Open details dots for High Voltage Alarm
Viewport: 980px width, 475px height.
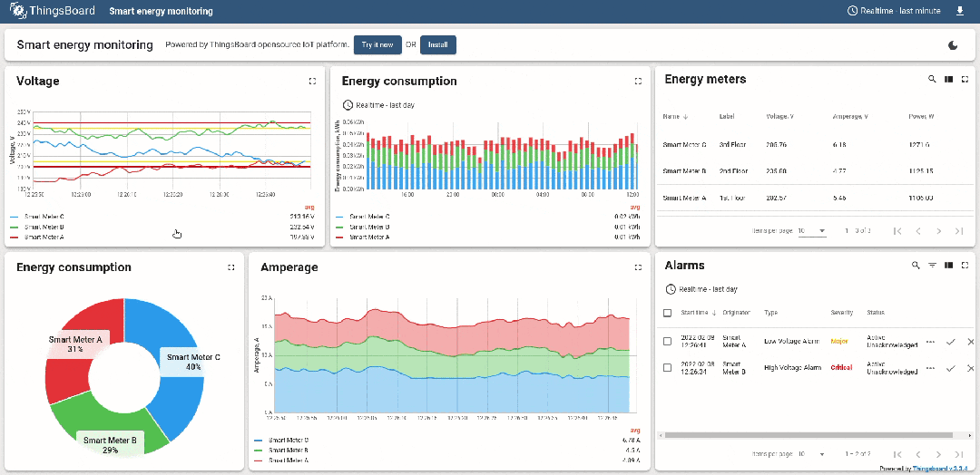pos(930,369)
